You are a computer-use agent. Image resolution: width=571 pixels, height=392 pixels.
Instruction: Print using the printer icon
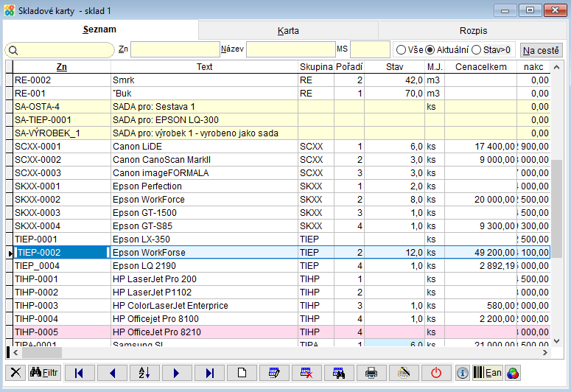tap(371, 373)
